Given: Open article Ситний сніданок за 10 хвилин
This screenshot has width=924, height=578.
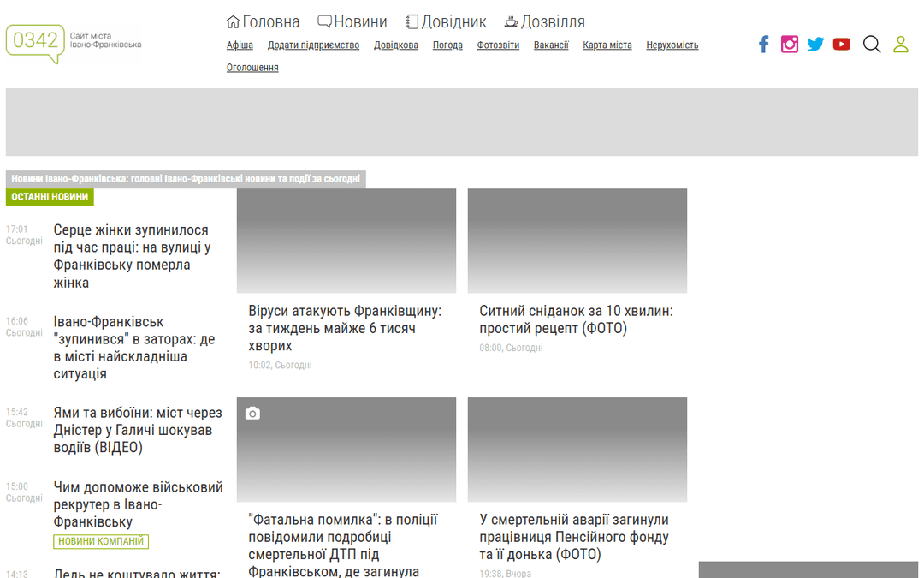Looking at the screenshot, I should pyautogui.click(x=577, y=319).
